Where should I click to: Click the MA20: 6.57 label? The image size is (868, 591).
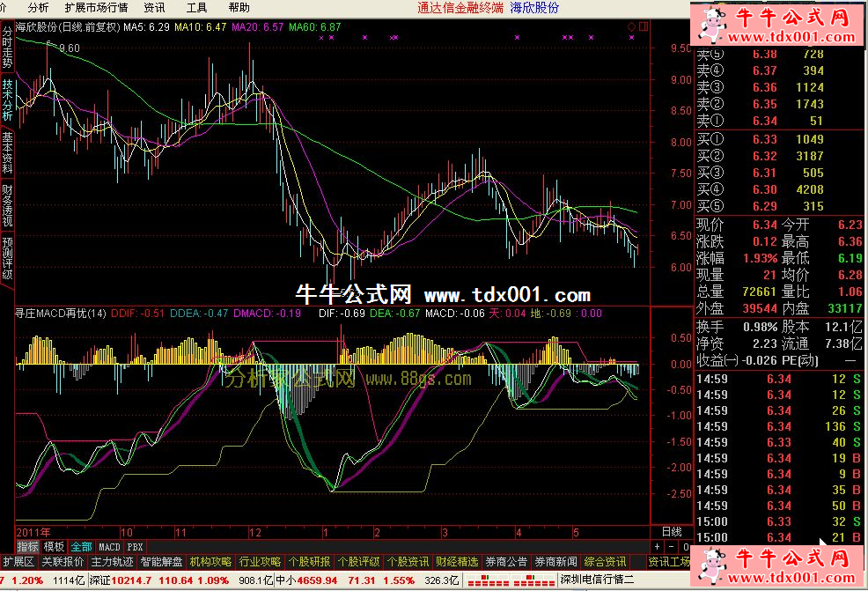257,26
